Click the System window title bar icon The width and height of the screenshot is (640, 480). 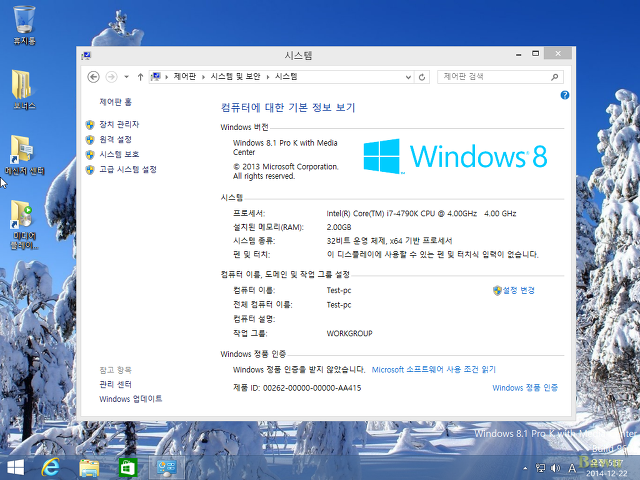[86, 55]
